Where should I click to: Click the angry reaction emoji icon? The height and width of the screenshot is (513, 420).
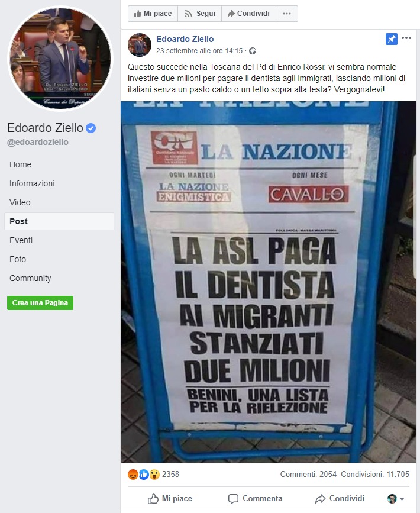[x=133, y=475]
